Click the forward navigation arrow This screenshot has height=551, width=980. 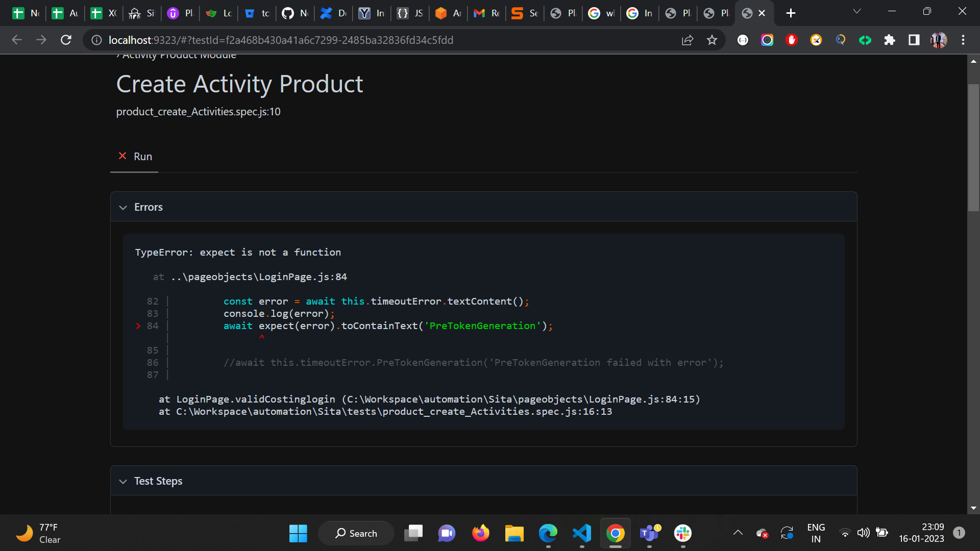click(41, 40)
